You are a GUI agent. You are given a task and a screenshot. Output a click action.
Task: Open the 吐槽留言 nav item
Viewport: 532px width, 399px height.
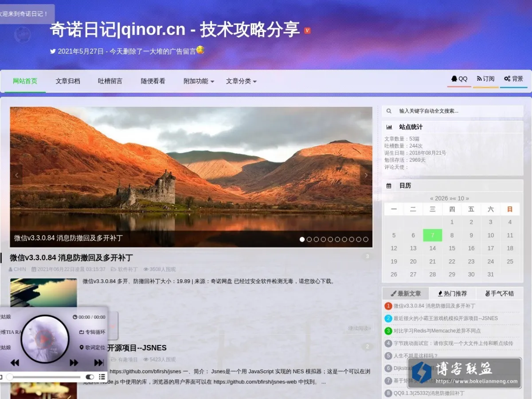pyautogui.click(x=110, y=81)
